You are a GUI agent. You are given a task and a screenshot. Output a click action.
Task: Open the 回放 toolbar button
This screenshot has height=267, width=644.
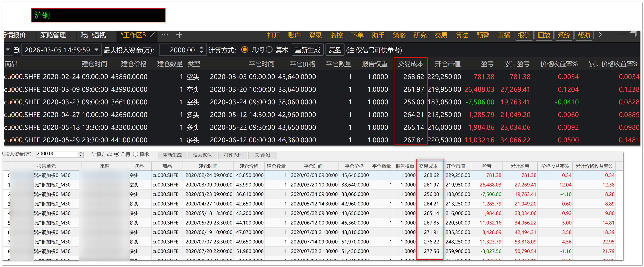click(x=544, y=35)
